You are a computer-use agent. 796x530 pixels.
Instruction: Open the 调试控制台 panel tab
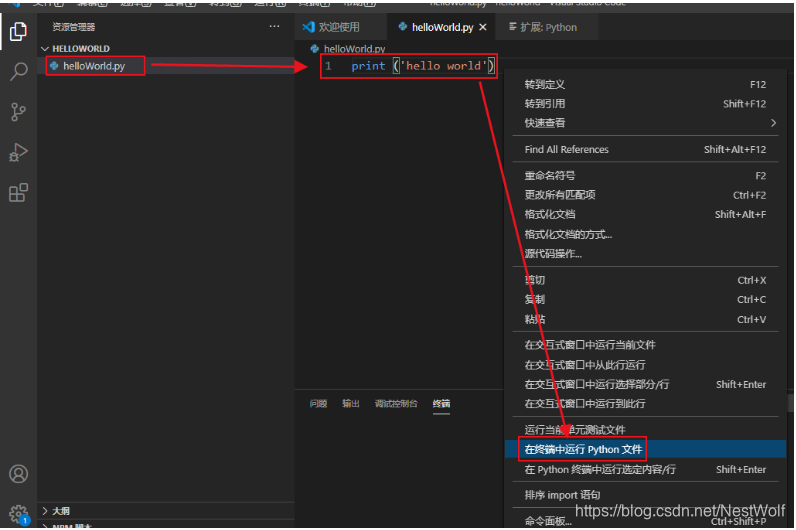396,404
